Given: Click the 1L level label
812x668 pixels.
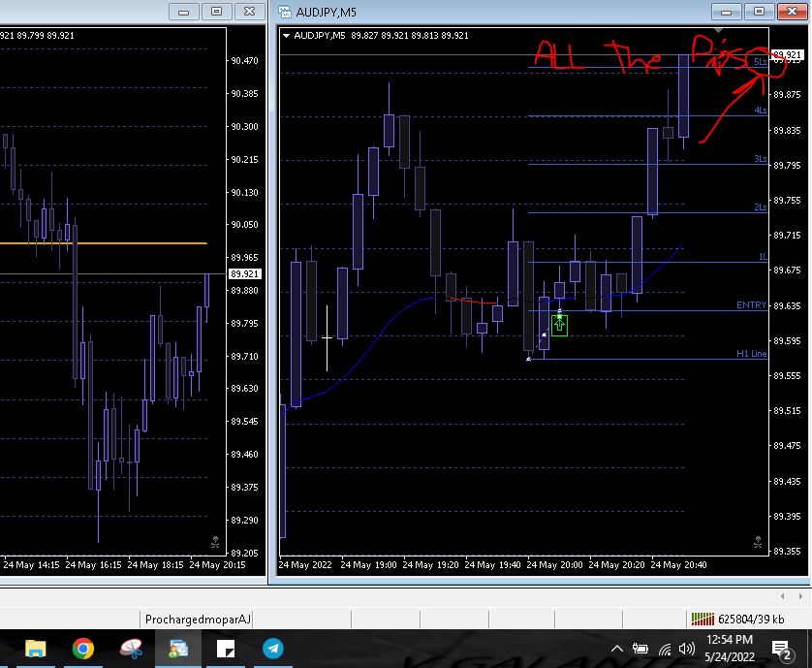Looking at the screenshot, I should (763, 257).
